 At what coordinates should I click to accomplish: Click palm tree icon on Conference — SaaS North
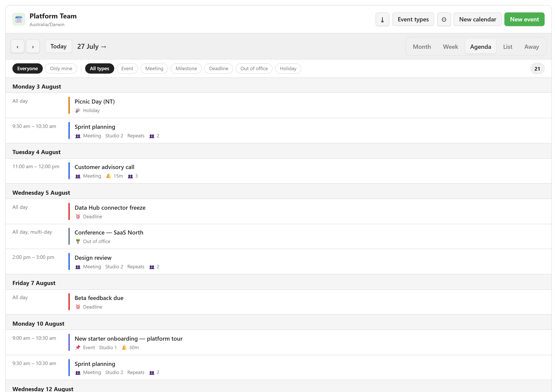tap(78, 241)
